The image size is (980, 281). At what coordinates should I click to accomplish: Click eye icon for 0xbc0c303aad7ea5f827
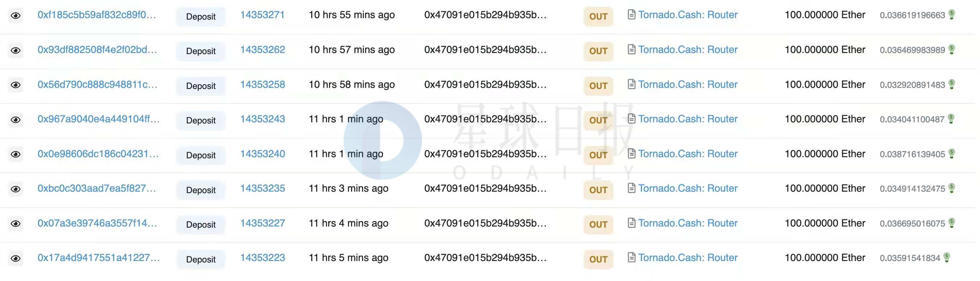coord(16,189)
